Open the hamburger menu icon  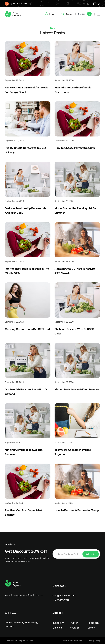[x=99, y=14]
